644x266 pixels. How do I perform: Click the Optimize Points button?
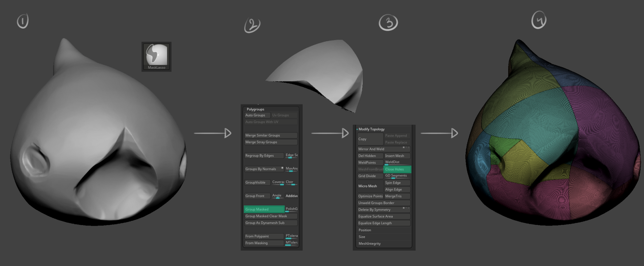pos(370,196)
